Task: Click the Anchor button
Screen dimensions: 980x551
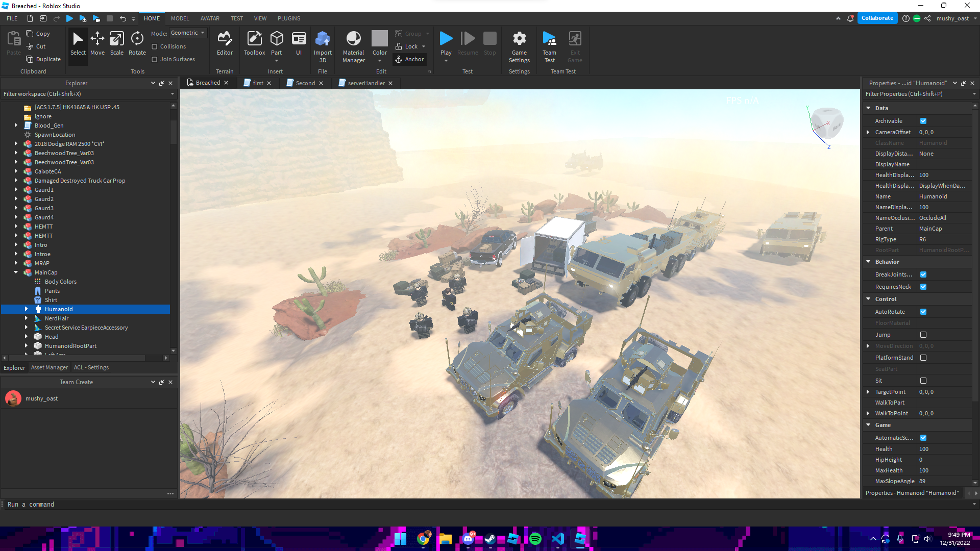Action: 410,59
